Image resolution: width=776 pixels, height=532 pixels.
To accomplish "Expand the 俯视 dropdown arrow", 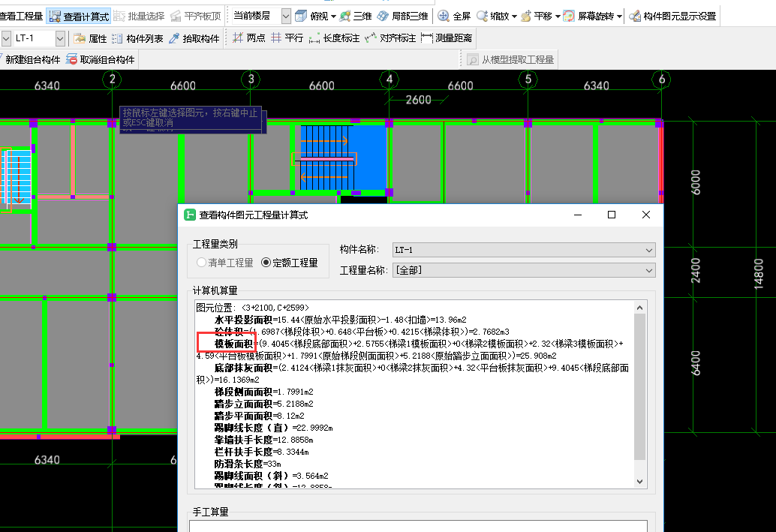I will coord(333,17).
